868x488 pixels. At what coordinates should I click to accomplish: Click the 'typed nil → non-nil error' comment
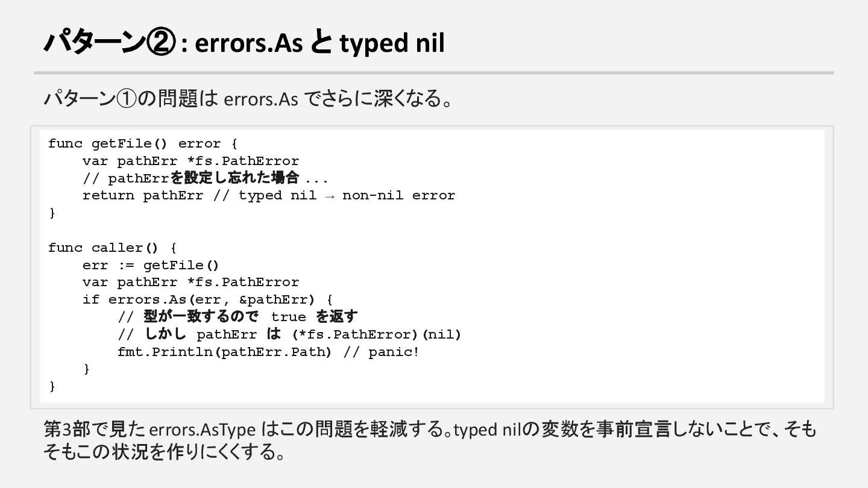[x=347, y=195]
